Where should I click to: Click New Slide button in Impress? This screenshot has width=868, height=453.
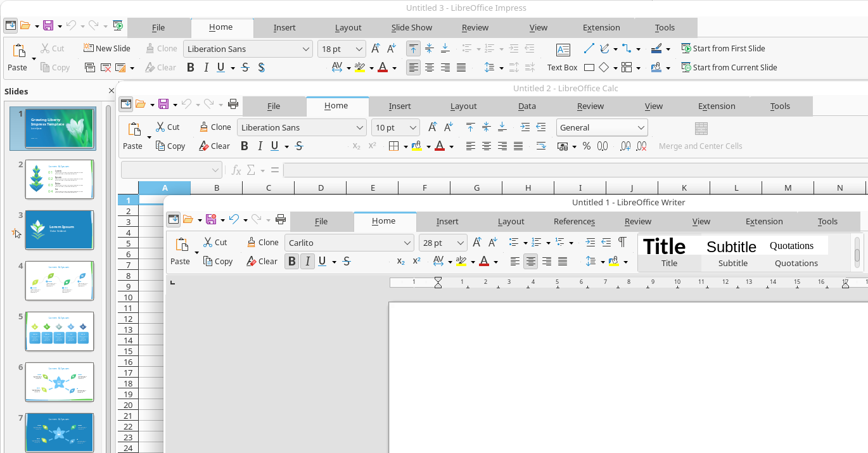tap(106, 48)
